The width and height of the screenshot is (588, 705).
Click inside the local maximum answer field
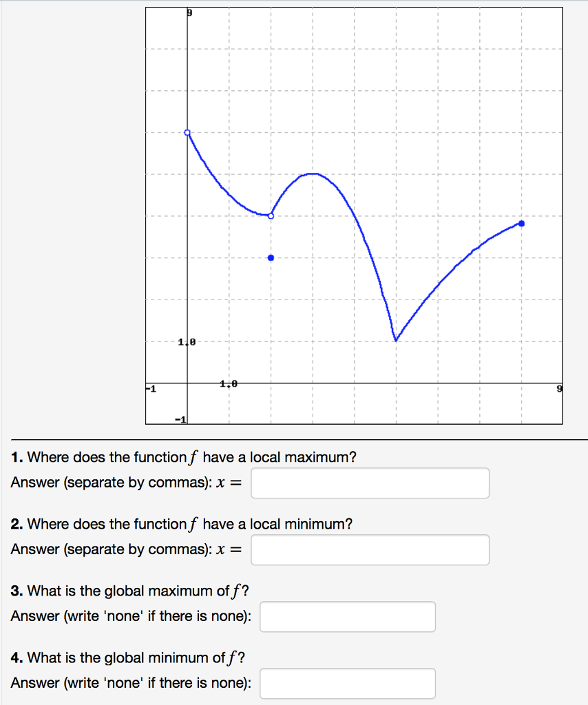point(370,483)
